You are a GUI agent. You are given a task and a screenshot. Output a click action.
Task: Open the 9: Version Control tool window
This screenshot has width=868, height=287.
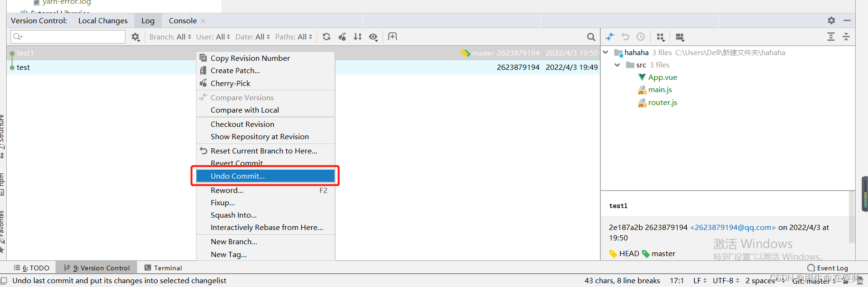tap(97, 268)
